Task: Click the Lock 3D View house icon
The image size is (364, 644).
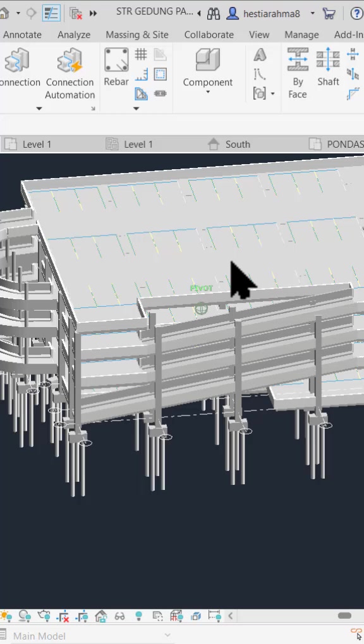Action: [x=100, y=616]
